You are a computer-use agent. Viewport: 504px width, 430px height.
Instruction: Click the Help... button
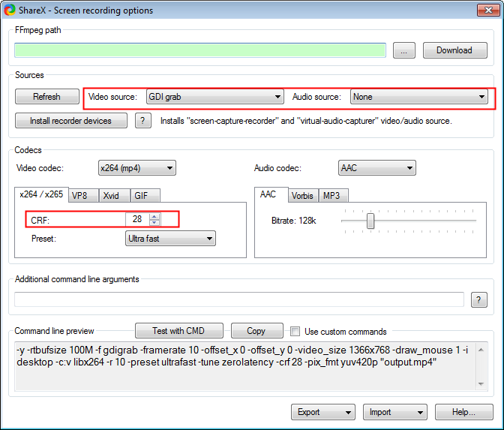tap(463, 412)
